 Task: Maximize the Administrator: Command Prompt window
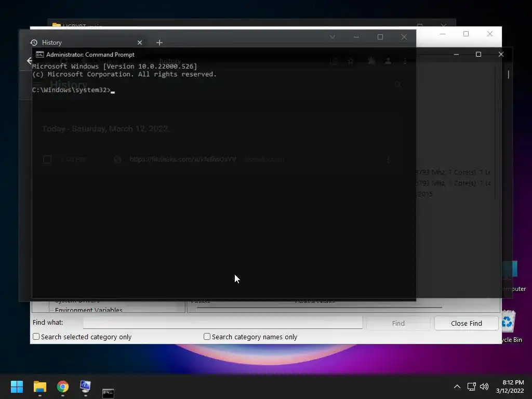pos(478,54)
